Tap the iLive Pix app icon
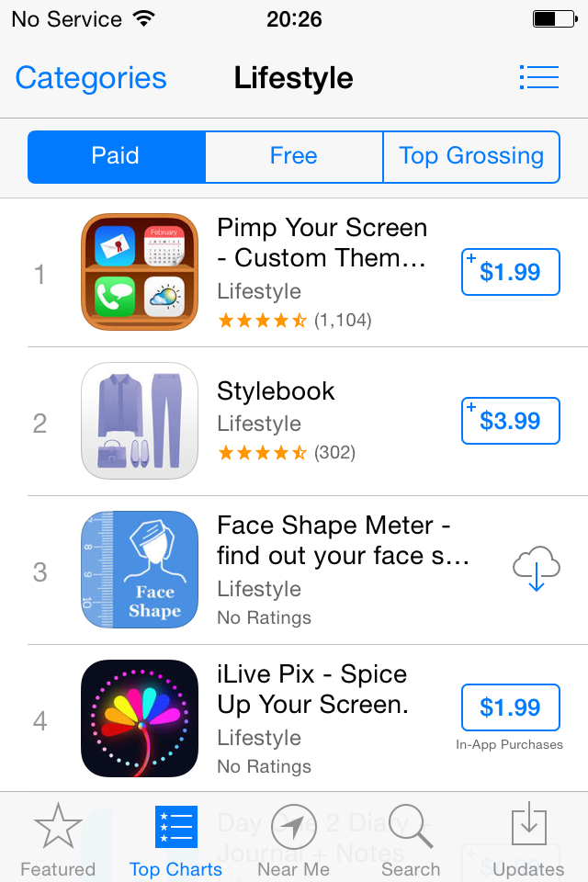Screen dimensions: 588x882 click(140, 718)
